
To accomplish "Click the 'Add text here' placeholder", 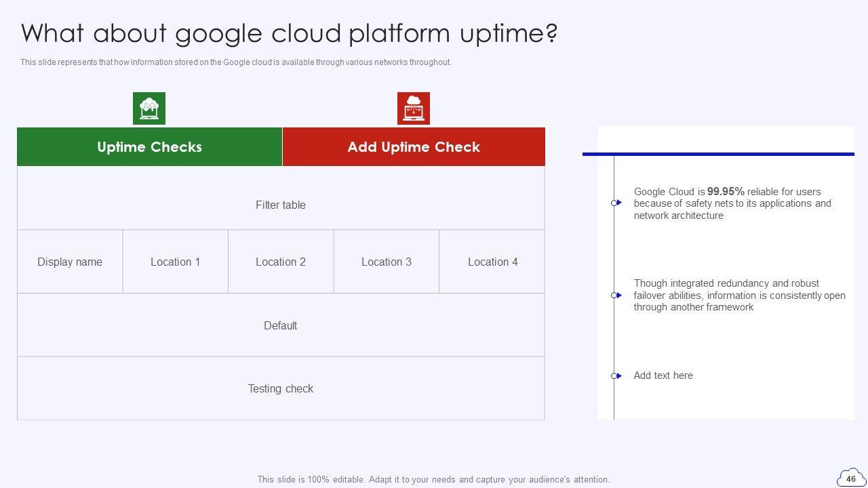I will click(663, 375).
